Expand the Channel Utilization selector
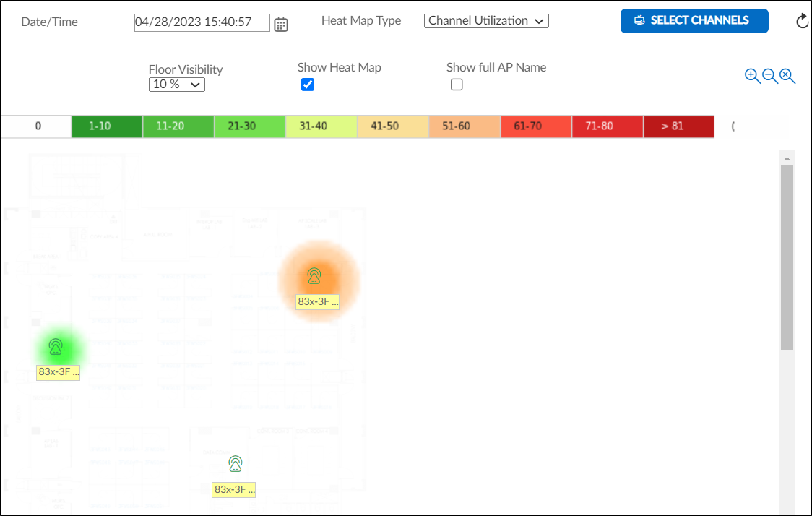The height and width of the screenshot is (516, 812). click(486, 20)
